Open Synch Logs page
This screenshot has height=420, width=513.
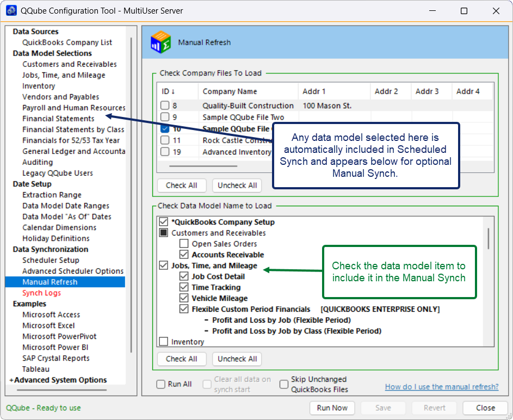pyautogui.click(x=41, y=293)
